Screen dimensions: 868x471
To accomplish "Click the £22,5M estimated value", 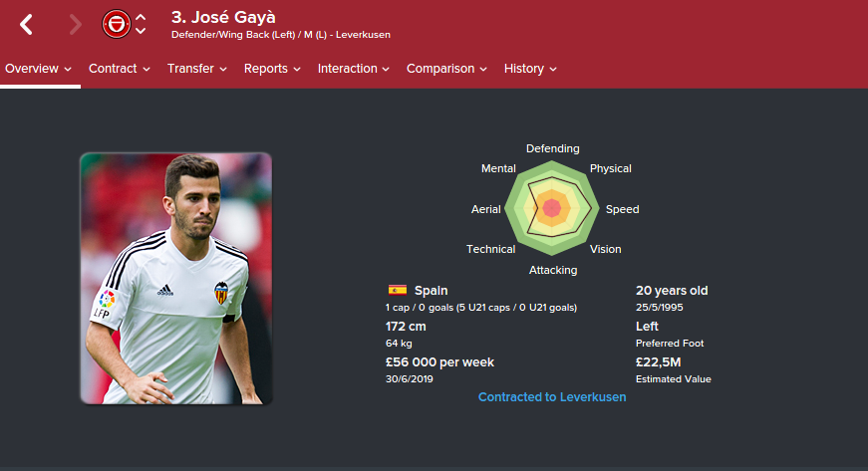I will pyautogui.click(x=658, y=362).
